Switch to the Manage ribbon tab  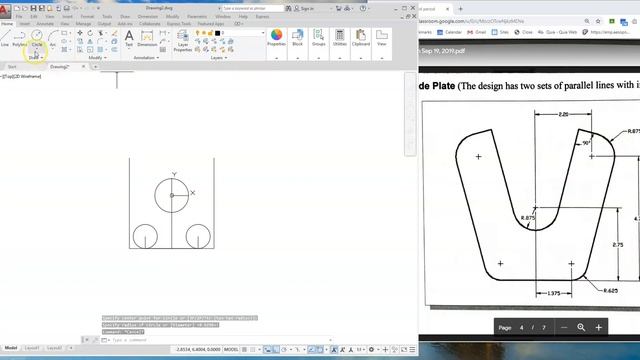point(83,24)
